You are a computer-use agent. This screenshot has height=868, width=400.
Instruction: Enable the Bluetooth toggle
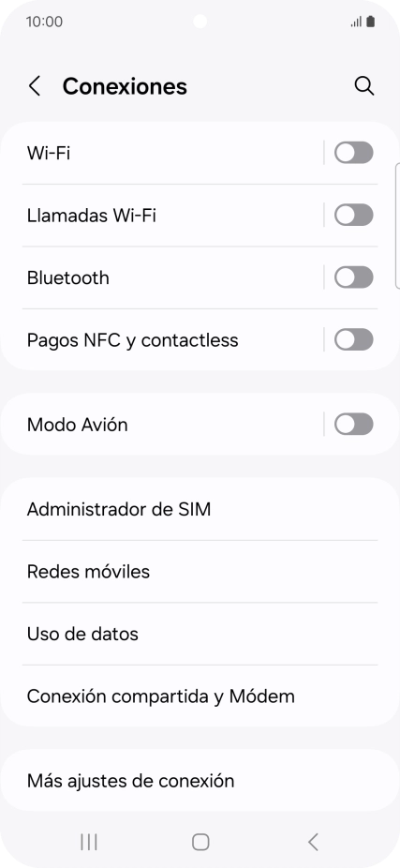point(353,277)
